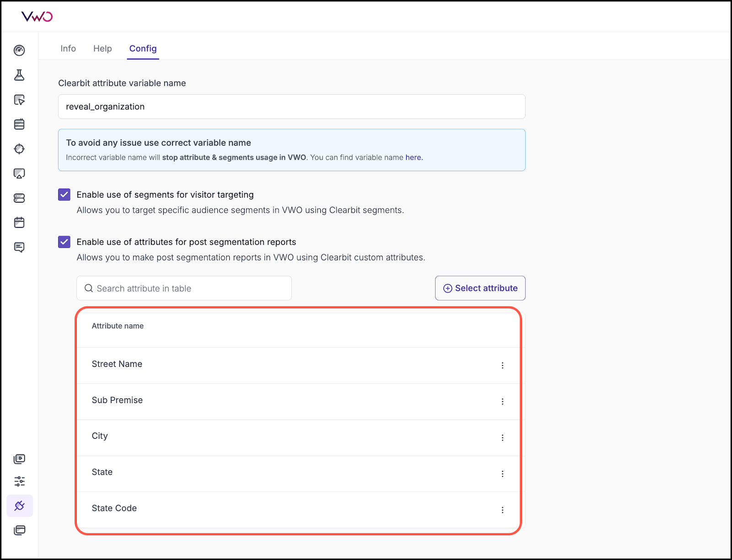The image size is (732, 560).
Task: Click the 'To avoid any issue' notice heading
Action: (158, 143)
